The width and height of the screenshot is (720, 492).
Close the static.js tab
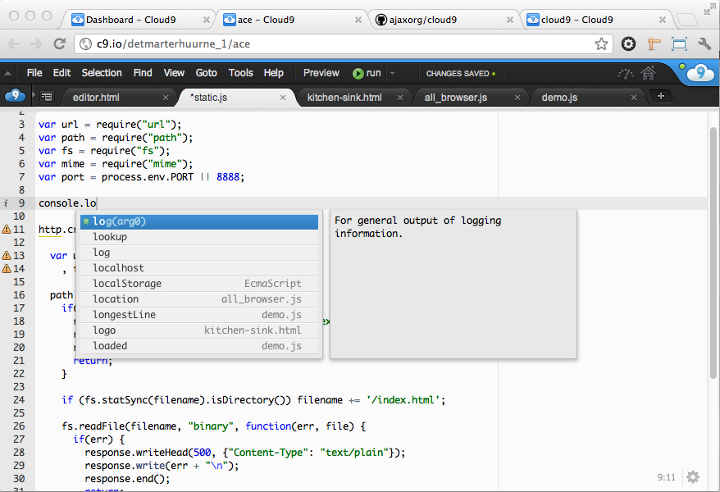click(283, 97)
